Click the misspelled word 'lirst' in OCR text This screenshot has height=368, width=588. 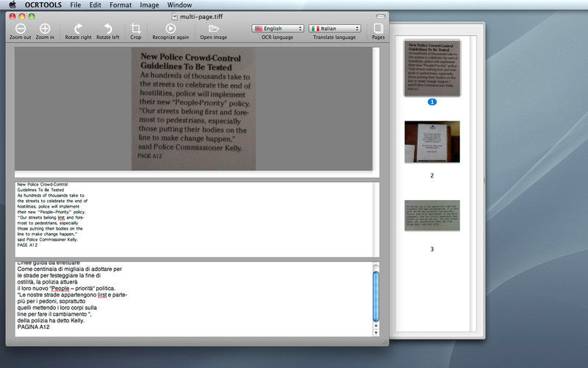(61, 217)
